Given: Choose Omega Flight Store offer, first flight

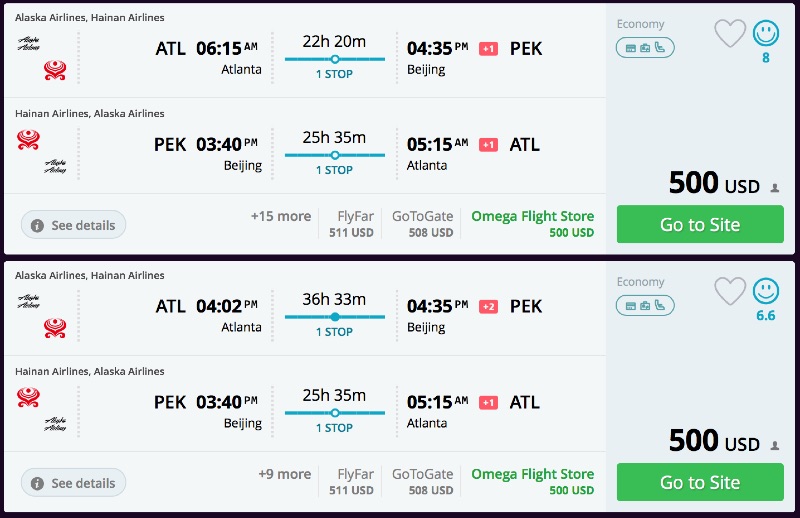Looking at the screenshot, I should 532,224.
